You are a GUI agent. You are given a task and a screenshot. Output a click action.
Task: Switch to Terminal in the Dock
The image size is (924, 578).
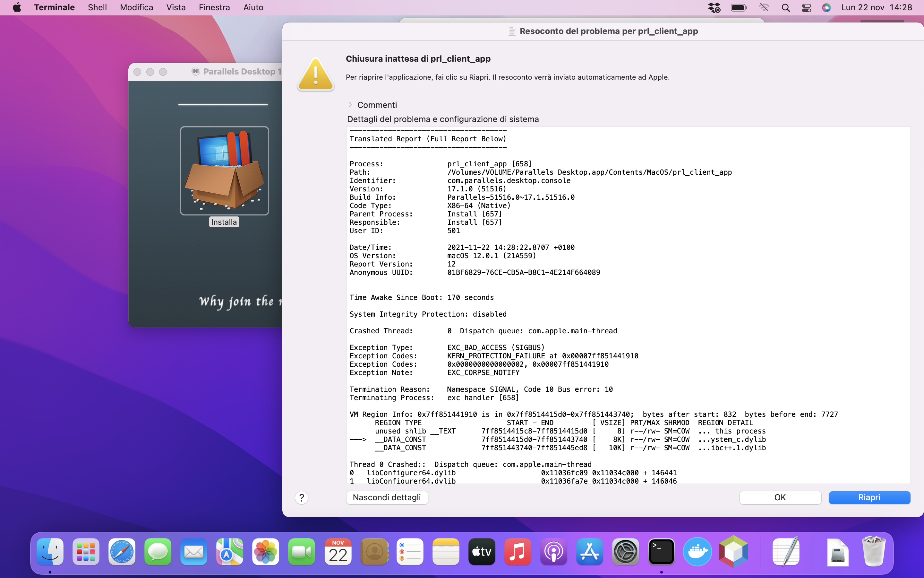661,552
